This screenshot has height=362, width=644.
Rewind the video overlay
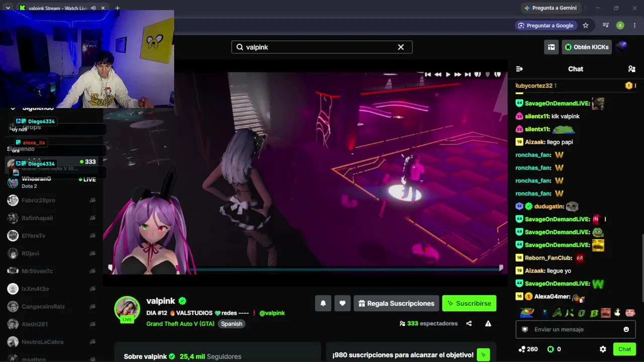point(438,74)
